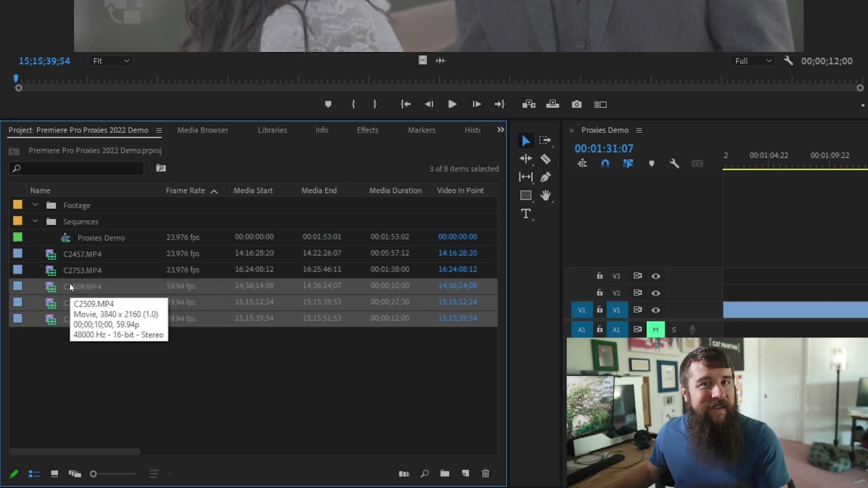The image size is (868, 488).
Task: Add marker in timeline panel
Action: point(651,164)
